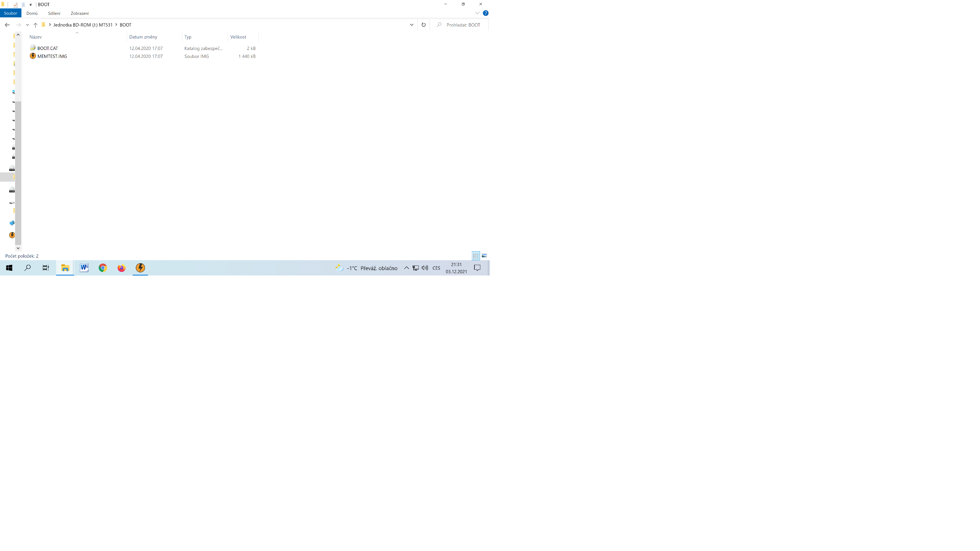Open the MEMTEST.IMG file

pos(52,56)
